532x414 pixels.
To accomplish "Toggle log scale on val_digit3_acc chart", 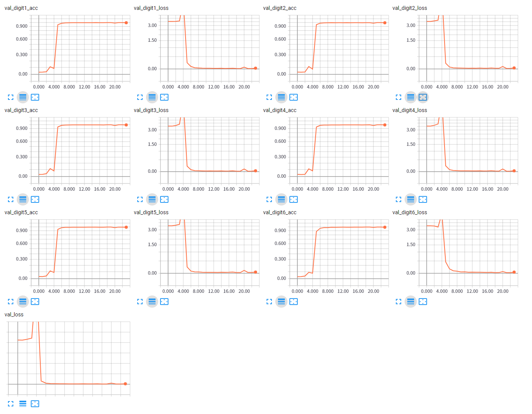I will 23,199.
